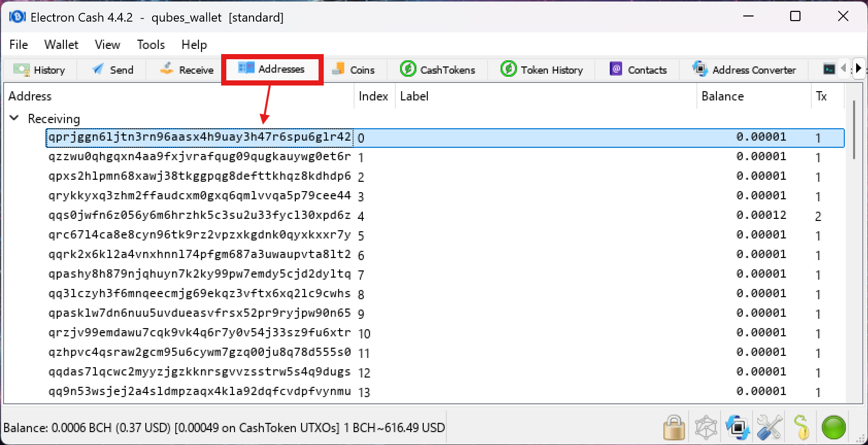This screenshot has height=445, width=868.
Task: Click the Electron Cash logo in title bar
Action: 17,17
